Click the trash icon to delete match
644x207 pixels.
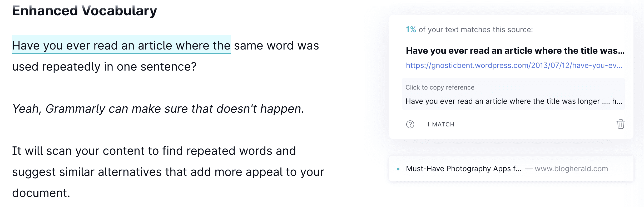pos(621,124)
